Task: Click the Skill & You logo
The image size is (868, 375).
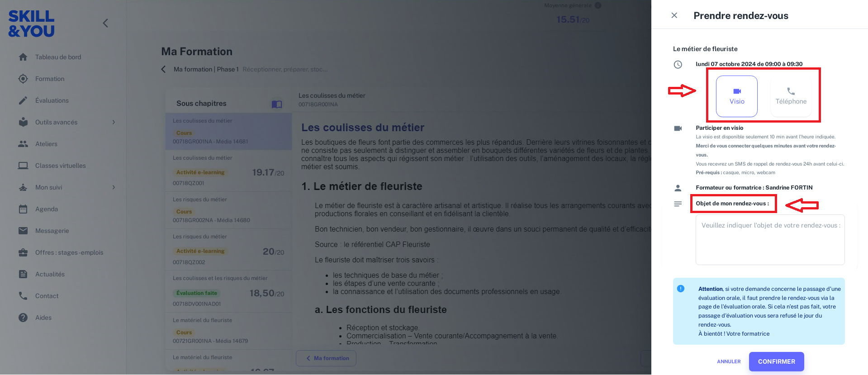Action: pyautogui.click(x=31, y=24)
